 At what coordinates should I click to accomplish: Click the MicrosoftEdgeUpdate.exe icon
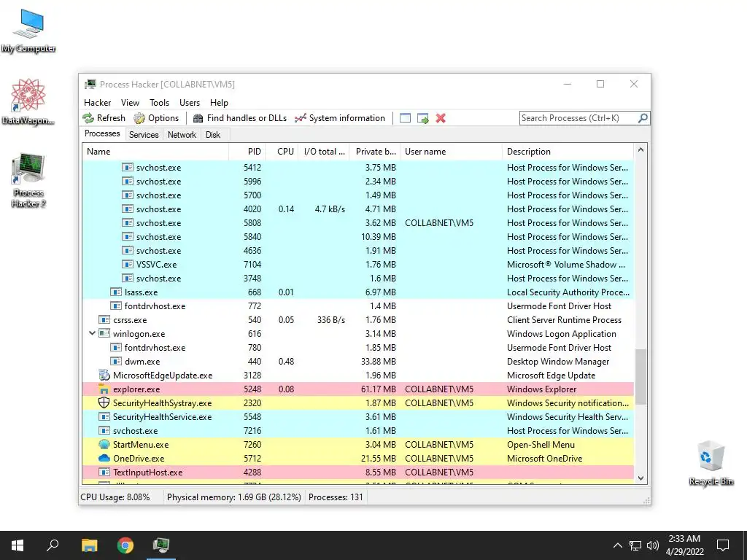[x=104, y=376]
